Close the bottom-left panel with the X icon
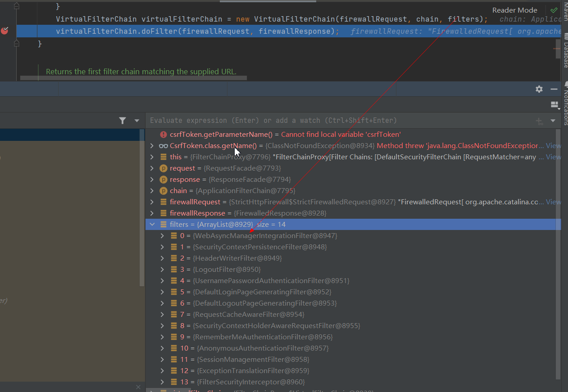The image size is (568, 392). pyautogui.click(x=138, y=387)
